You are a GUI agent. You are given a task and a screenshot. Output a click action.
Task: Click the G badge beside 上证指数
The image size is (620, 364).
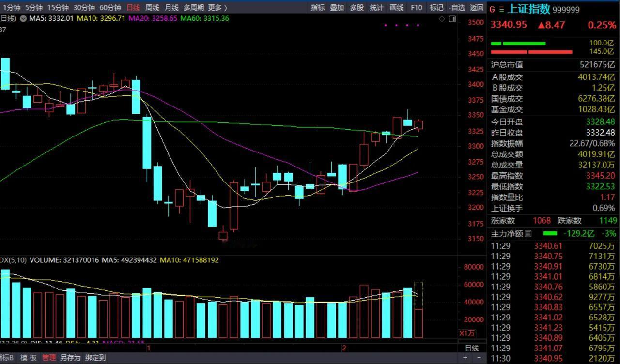coord(492,10)
